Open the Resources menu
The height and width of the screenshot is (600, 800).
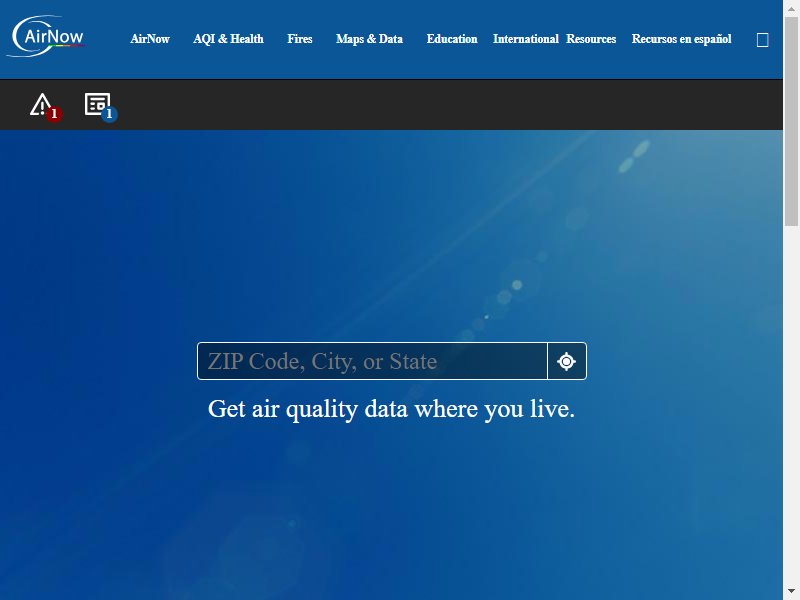coord(591,39)
